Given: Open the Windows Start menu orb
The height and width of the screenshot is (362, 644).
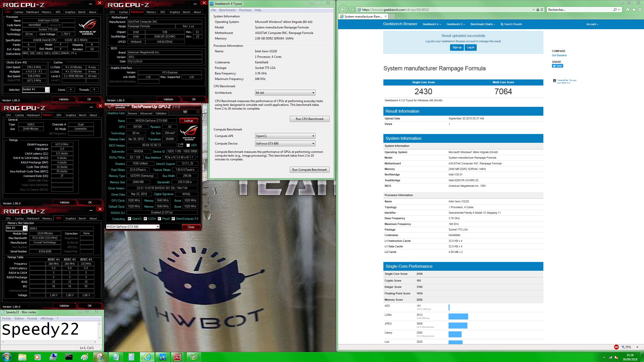Looking at the screenshot, I should pos(7,357).
